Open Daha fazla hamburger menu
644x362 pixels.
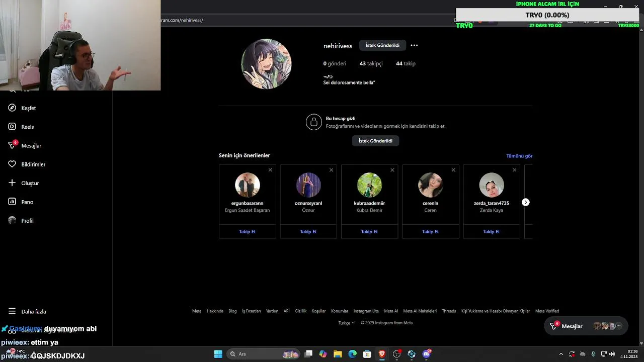coord(12,311)
